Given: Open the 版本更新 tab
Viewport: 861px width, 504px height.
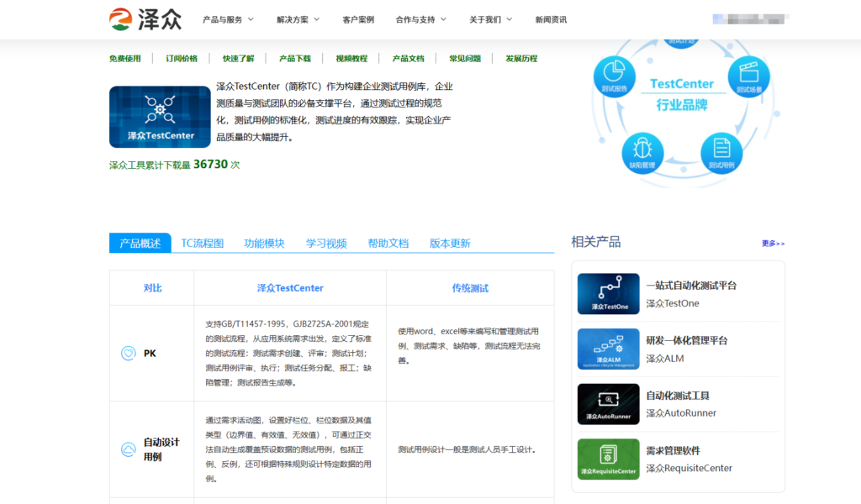Looking at the screenshot, I should pos(448,243).
